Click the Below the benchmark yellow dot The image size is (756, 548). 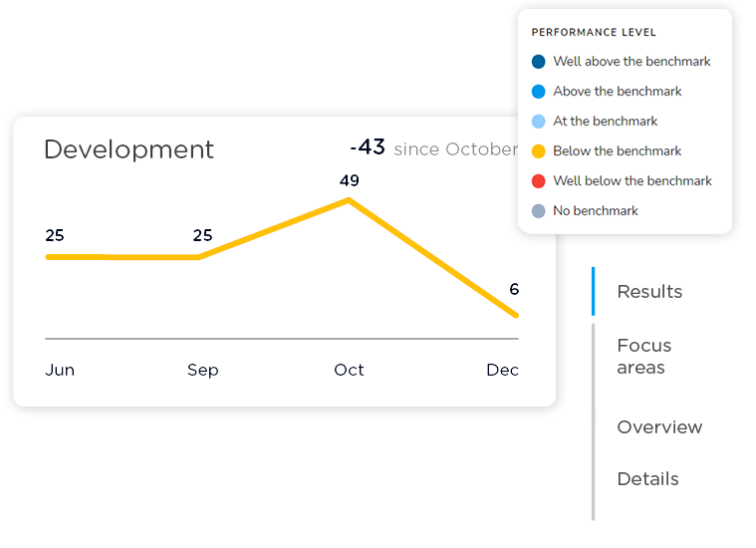click(x=539, y=151)
